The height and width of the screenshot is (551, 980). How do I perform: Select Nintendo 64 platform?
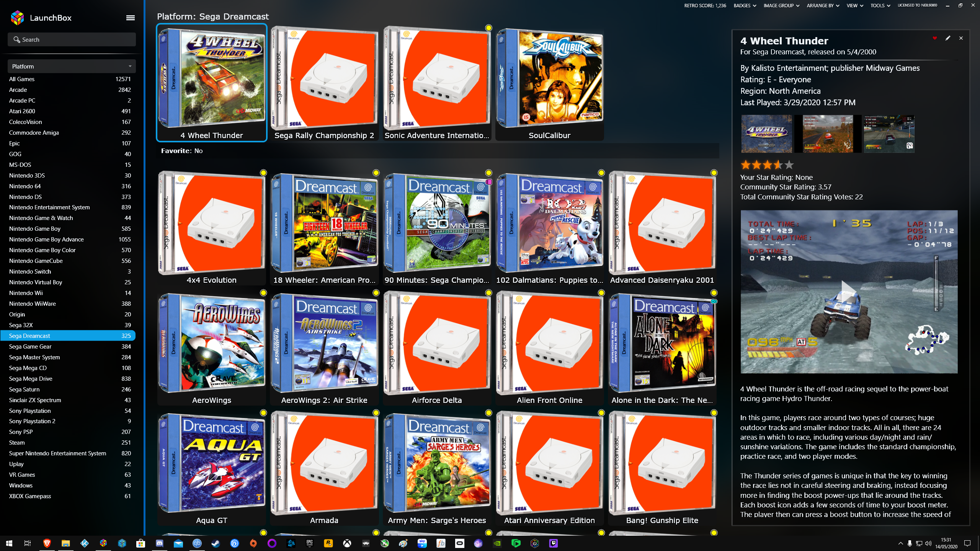pos(68,186)
